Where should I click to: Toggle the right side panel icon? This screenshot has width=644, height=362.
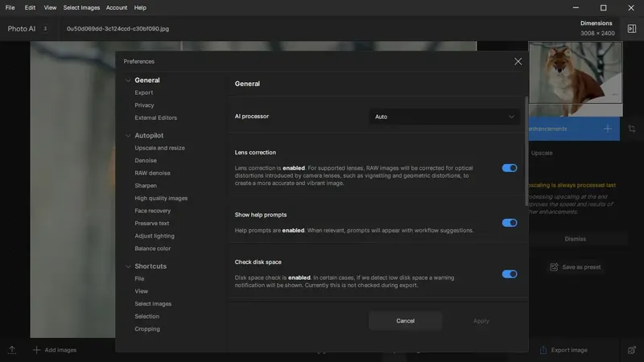(632, 29)
